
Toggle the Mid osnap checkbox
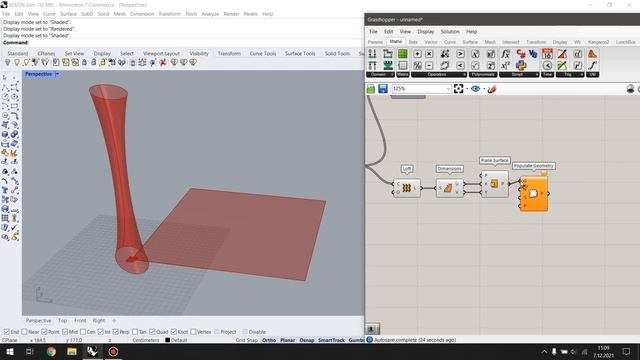64,332
